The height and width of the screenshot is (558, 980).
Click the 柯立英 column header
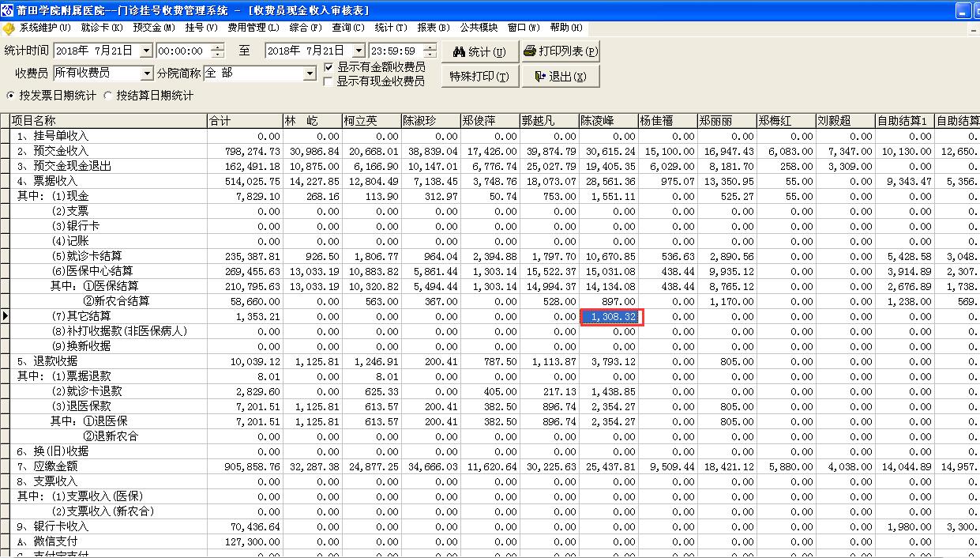pyautogui.click(x=371, y=121)
